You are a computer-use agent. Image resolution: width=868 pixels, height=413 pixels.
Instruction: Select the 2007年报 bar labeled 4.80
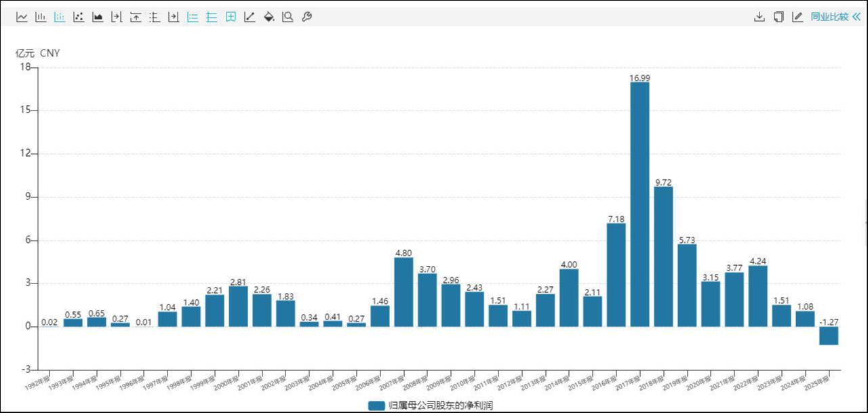403,292
